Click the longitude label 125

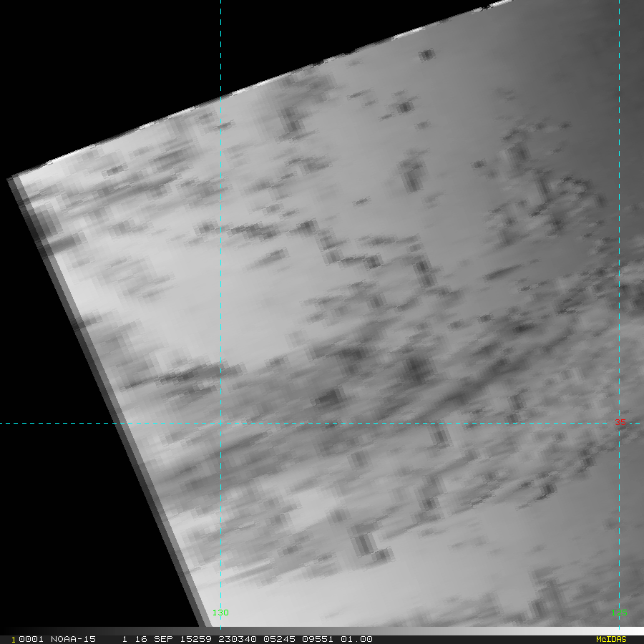pos(619,613)
